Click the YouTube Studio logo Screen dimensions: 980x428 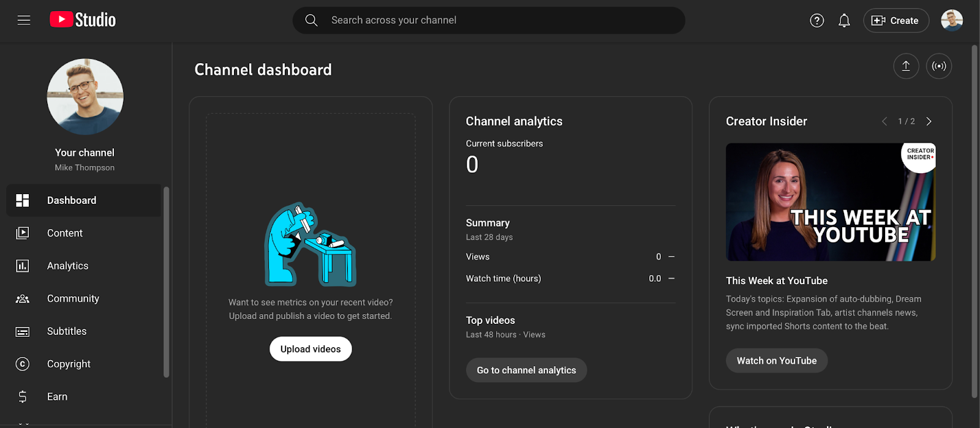(x=83, y=20)
